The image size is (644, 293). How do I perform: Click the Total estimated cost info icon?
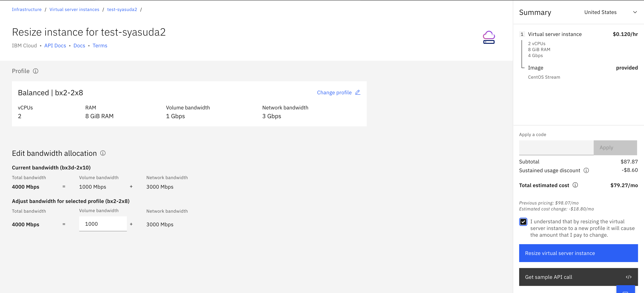click(x=575, y=185)
